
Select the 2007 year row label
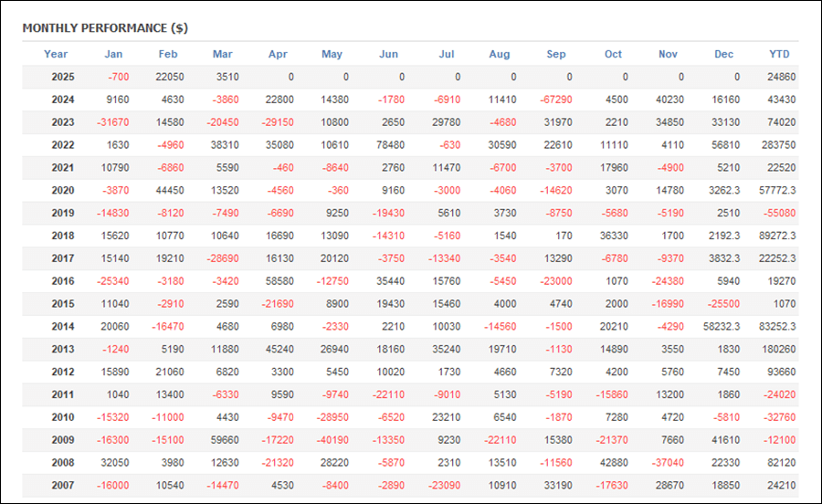(x=63, y=486)
